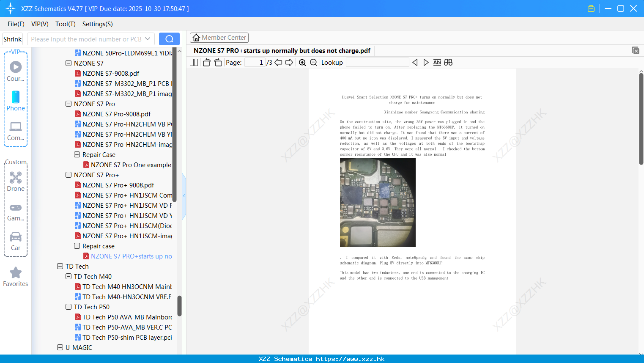The width and height of the screenshot is (644, 363).
Task: Collapse the U-MAGIC folder
Action: (60, 347)
